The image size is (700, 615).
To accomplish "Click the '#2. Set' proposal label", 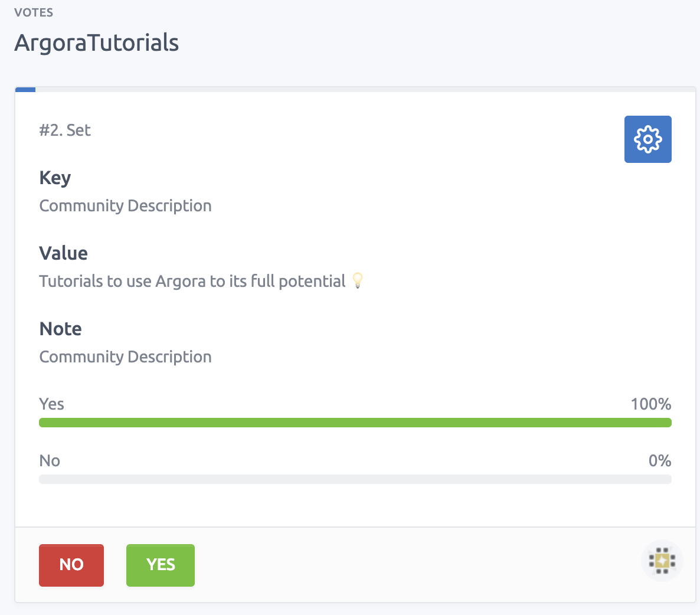I will tap(65, 130).
